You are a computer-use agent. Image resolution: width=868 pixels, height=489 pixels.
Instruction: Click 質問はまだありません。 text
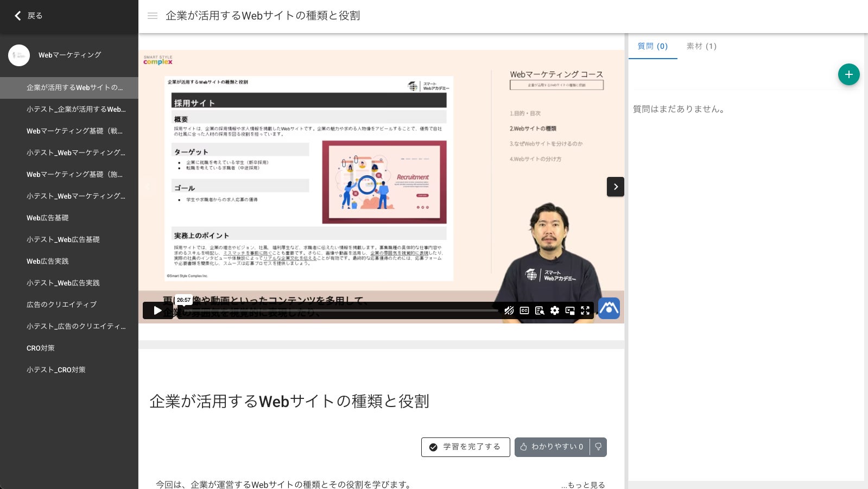(679, 109)
